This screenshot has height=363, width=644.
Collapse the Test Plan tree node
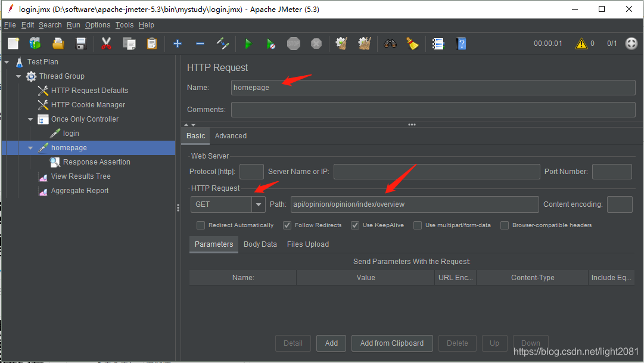pyautogui.click(x=7, y=62)
